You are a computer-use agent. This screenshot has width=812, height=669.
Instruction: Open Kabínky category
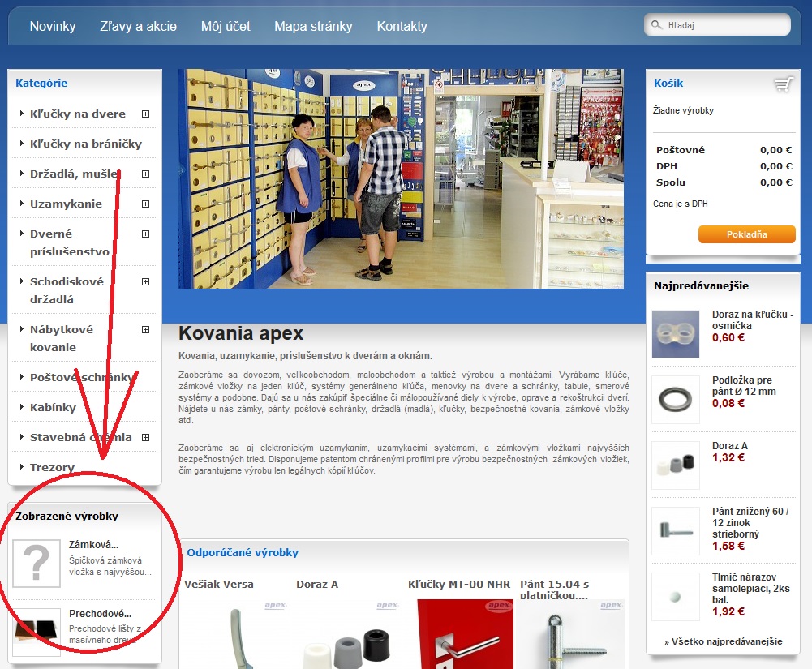point(53,408)
